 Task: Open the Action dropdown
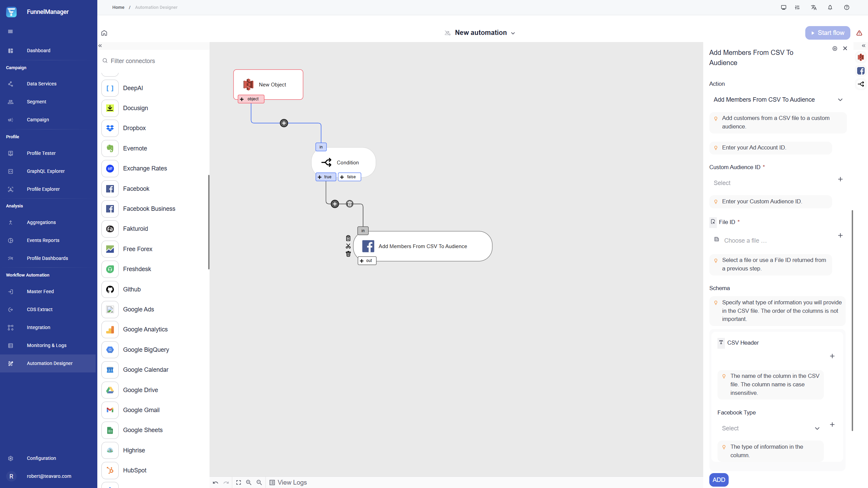(x=778, y=100)
